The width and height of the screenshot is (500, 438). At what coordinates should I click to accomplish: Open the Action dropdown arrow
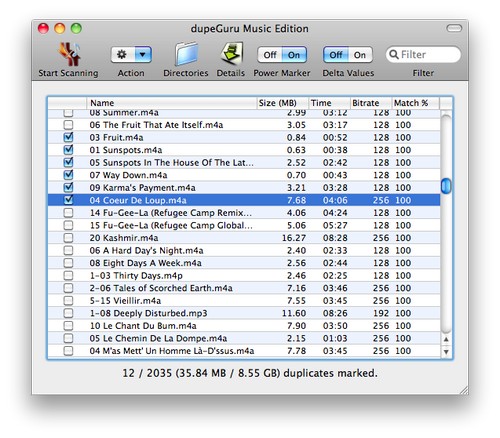143,55
